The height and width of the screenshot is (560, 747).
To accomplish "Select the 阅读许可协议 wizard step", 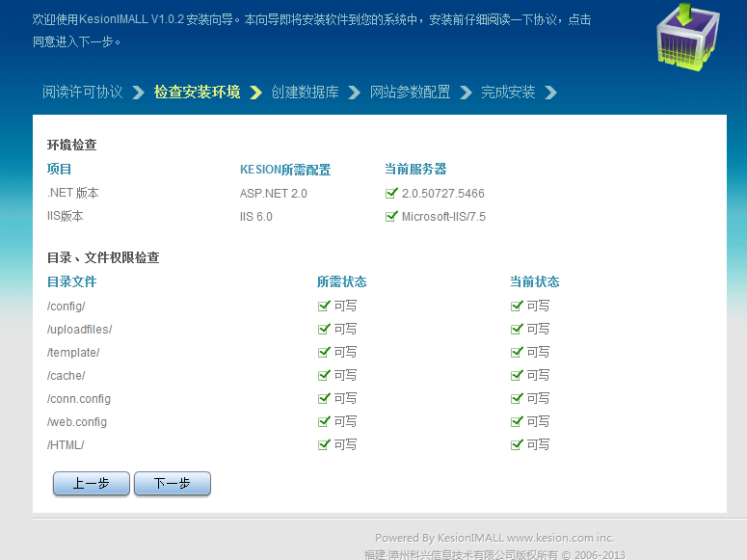I will 83,92.
